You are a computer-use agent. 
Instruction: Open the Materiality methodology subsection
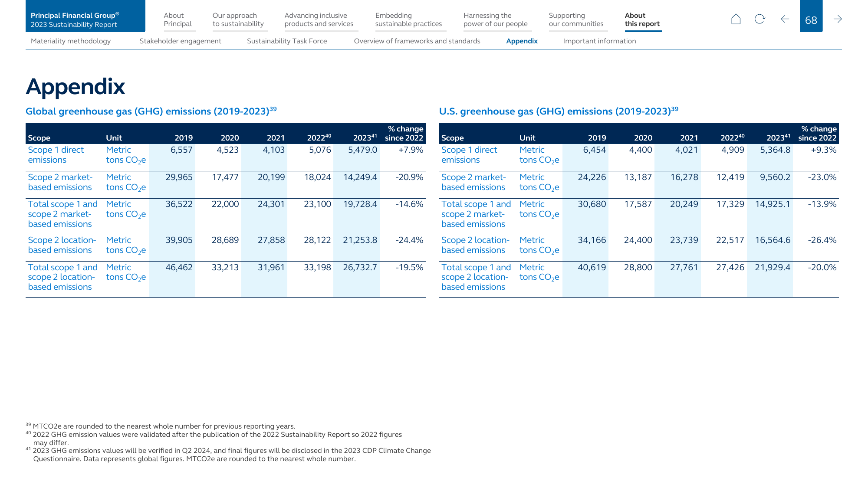point(71,41)
